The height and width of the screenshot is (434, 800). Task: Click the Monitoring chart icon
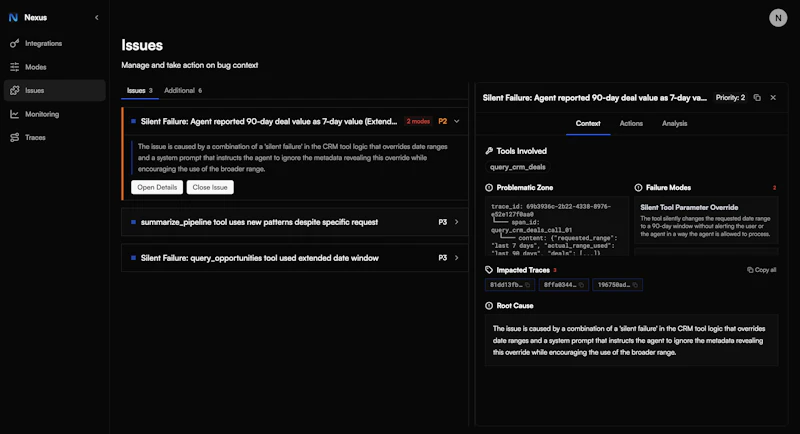pos(14,114)
